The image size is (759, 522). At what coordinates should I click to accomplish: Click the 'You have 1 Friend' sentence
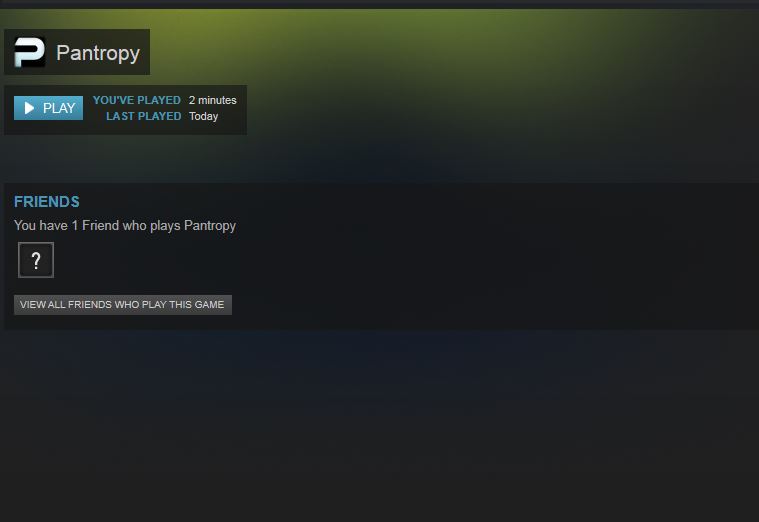(124, 226)
